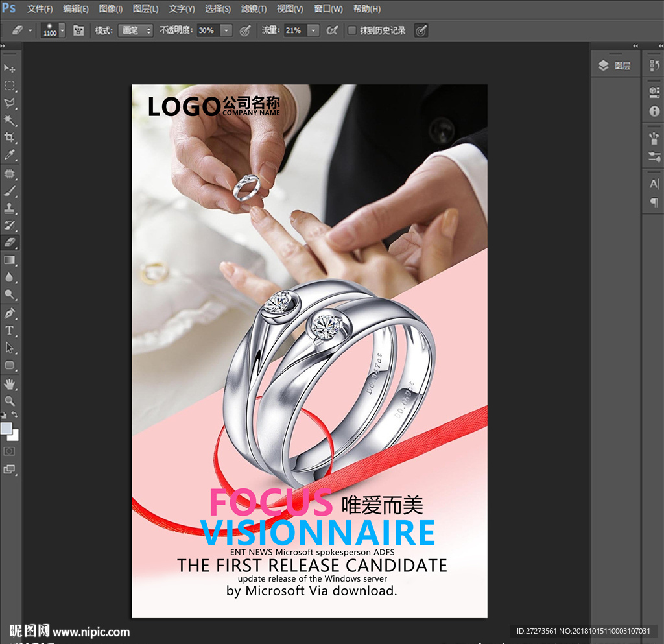Screen dimensions: 664x644
Task: Select the Move tool
Action: (x=10, y=68)
